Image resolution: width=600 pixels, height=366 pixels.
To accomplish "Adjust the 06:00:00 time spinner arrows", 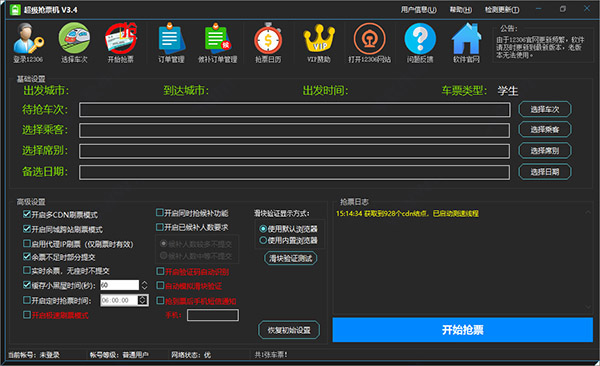I will [x=142, y=301].
